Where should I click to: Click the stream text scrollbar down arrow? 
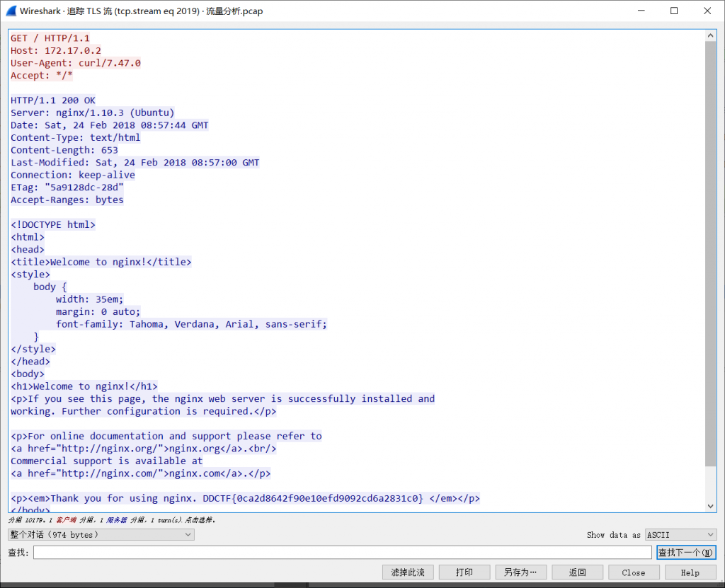[x=711, y=506]
